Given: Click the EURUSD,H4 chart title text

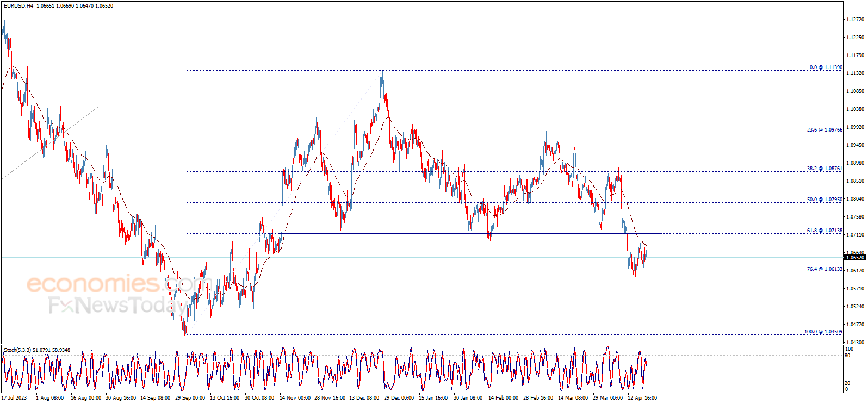Looking at the screenshot, I should click(x=18, y=6).
